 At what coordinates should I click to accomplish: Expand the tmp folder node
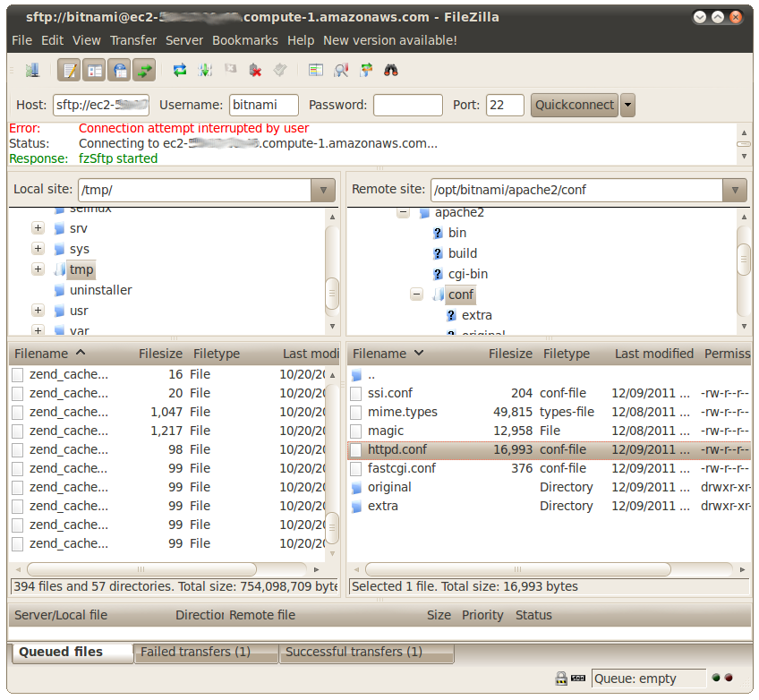coord(38,269)
